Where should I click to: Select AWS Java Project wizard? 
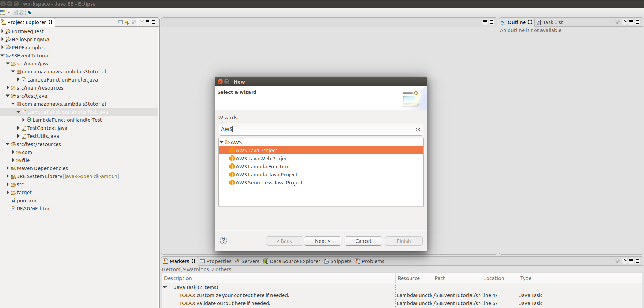pos(321,150)
